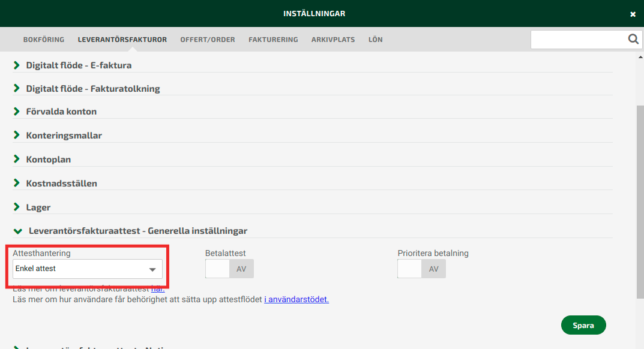
Task: Open the Attesthantering dropdown
Action: point(88,269)
